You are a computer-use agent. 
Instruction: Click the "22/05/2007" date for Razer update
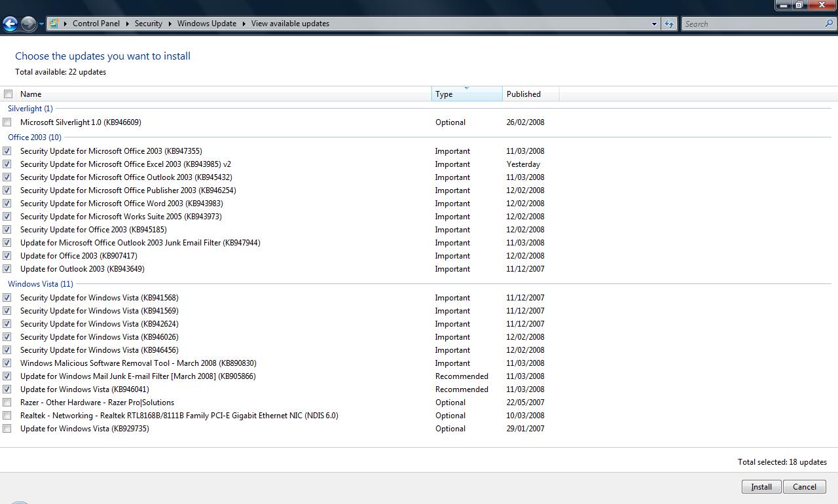point(525,403)
